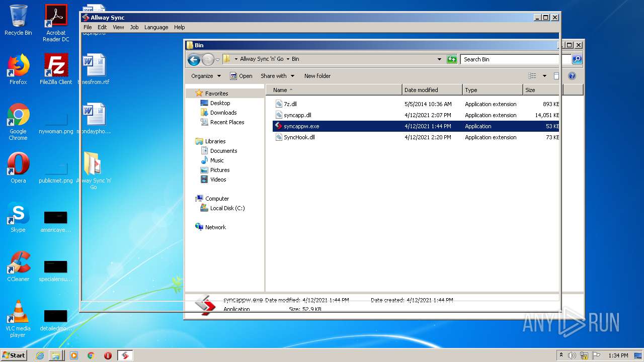Open Language menu in Allway Sync
This screenshot has width=644, height=362.
click(x=156, y=27)
